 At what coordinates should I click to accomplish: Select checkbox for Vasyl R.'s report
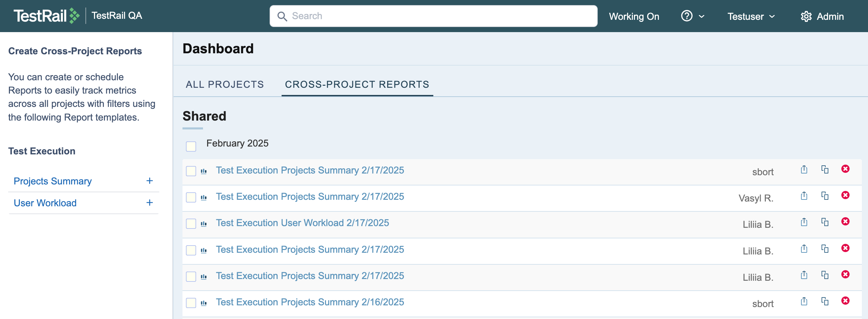191,197
